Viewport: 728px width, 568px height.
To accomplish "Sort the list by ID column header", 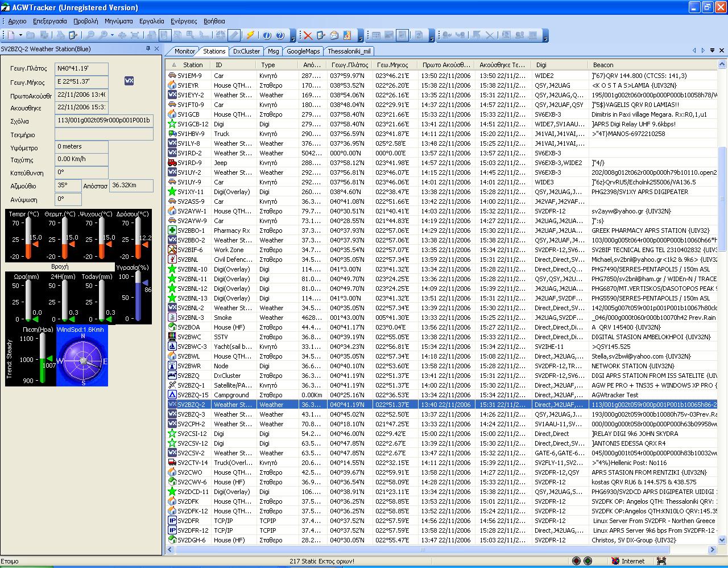I will (234, 65).
